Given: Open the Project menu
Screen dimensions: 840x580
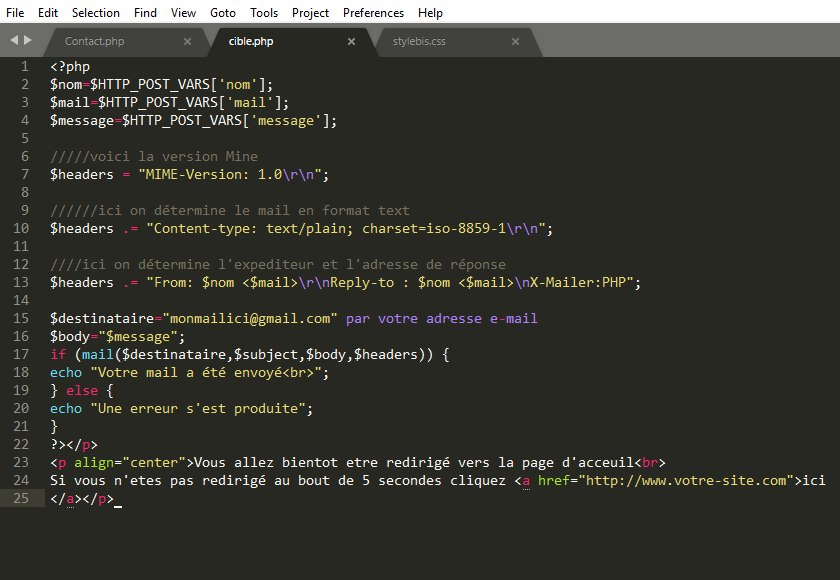Looking at the screenshot, I should (x=310, y=12).
